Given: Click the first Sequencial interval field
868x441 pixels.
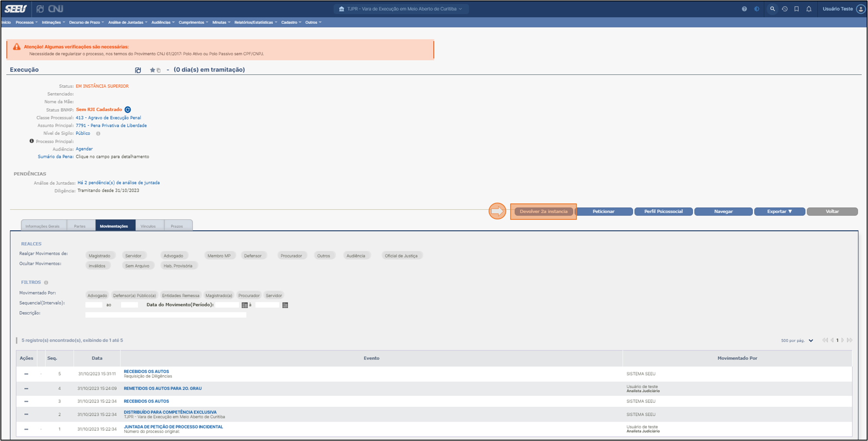Looking at the screenshot, I should [94, 305].
